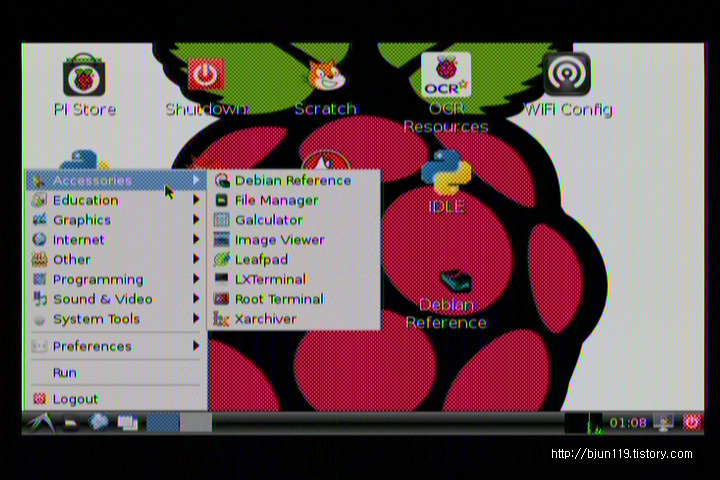Screen dimensions: 720x480
Task: Open the Preferences submenu
Action: click(x=117, y=346)
